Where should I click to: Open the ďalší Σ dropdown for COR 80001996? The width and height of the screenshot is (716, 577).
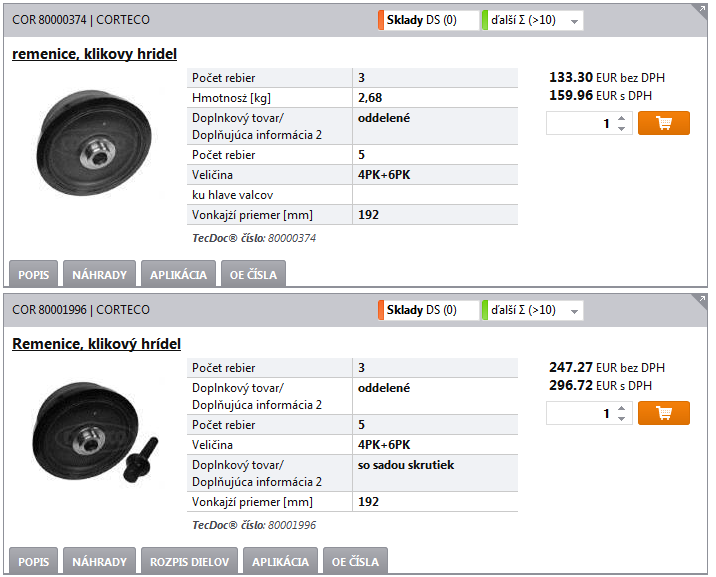coord(532,310)
